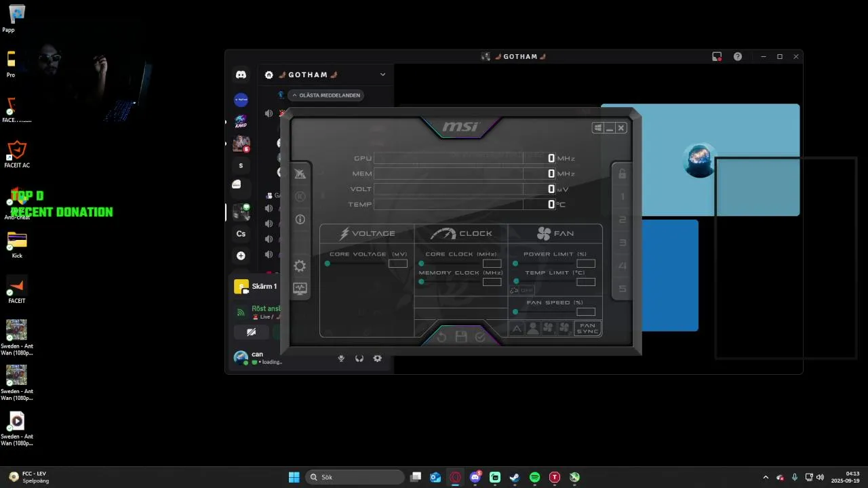
Task: Toggle the temp limit link OFF button
Action: (522, 290)
